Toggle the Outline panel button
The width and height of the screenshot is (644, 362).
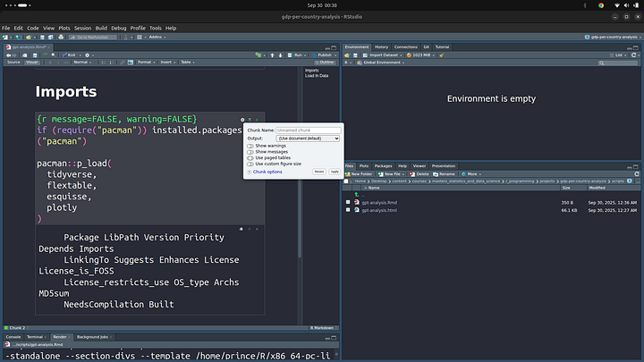click(325, 63)
